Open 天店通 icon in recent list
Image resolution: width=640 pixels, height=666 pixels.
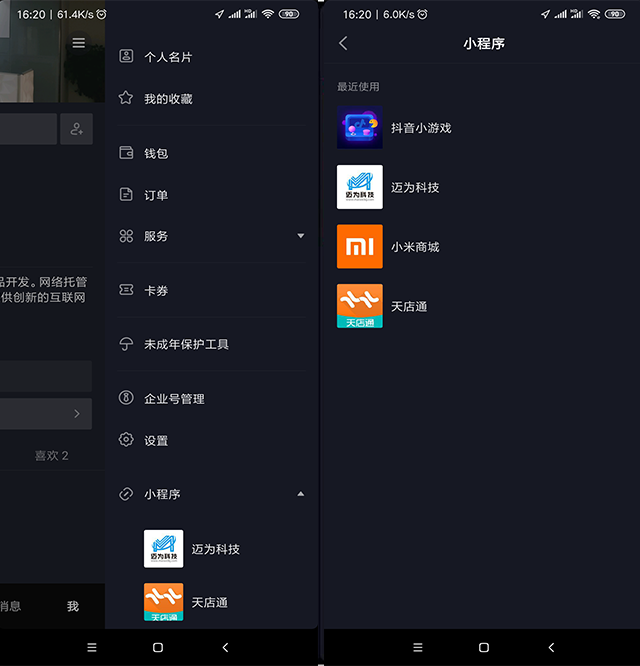point(360,306)
